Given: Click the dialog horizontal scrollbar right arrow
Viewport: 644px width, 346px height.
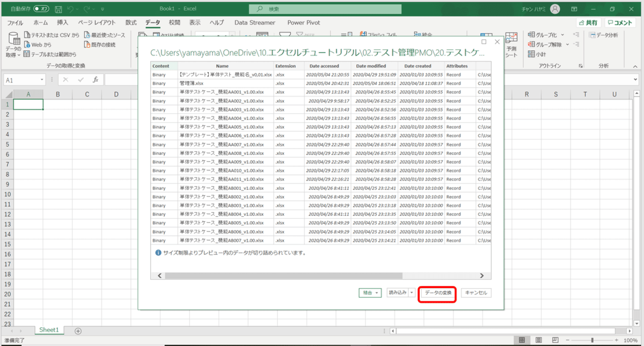Looking at the screenshot, I should pyautogui.click(x=481, y=275).
